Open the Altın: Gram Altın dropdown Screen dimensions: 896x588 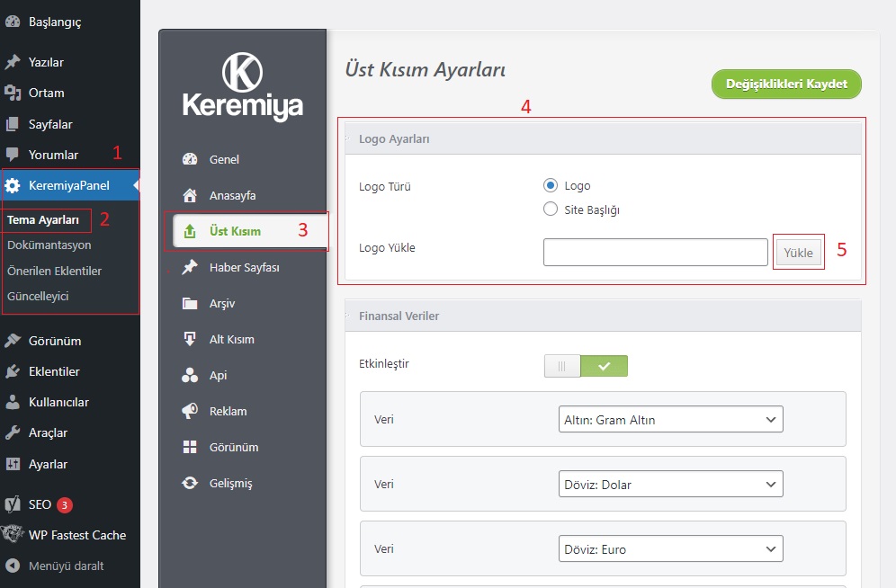click(x=671, y=420)
